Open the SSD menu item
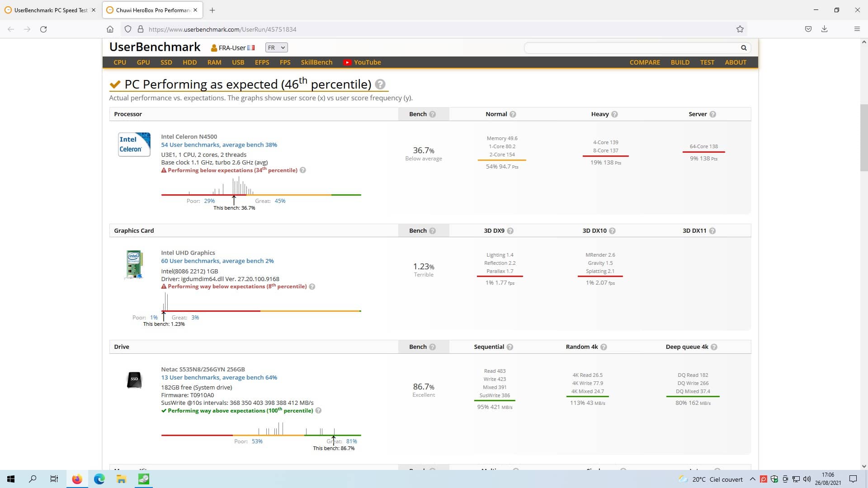Image resolution: width=868 pixels, height=488 pixels. click(166, 62)
